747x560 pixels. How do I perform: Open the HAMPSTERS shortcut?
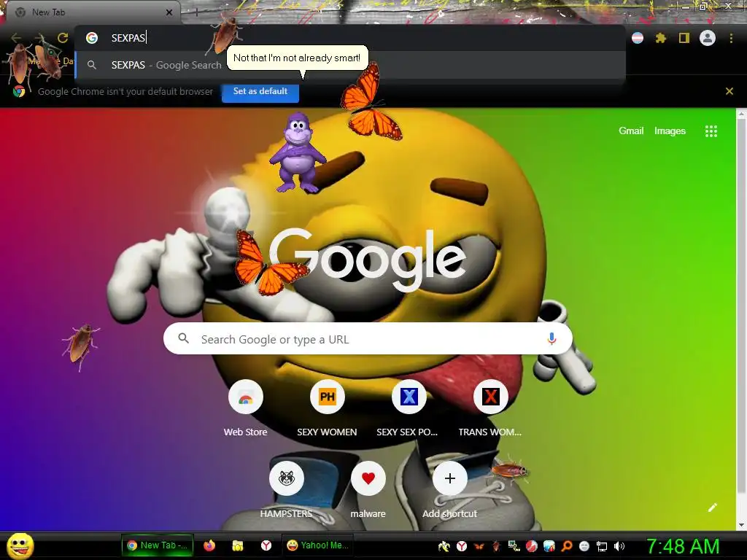286,491
